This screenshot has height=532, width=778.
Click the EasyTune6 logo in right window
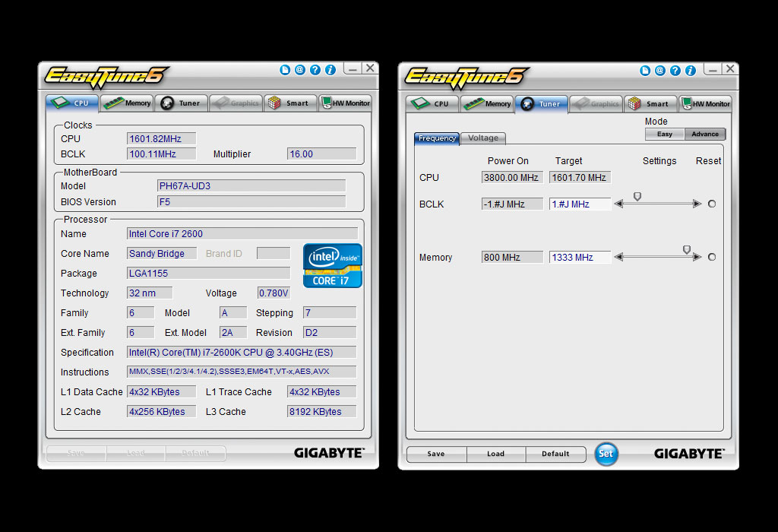point(466,78)
